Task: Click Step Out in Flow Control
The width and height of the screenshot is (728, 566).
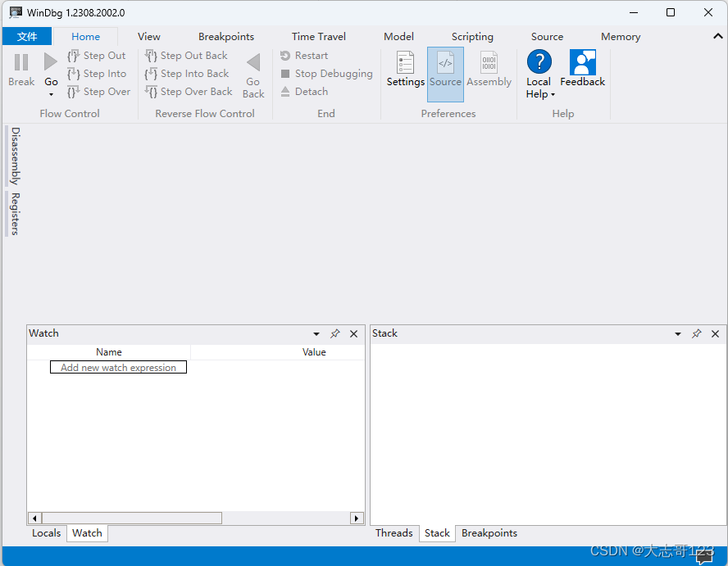Action: click(97, 56)
